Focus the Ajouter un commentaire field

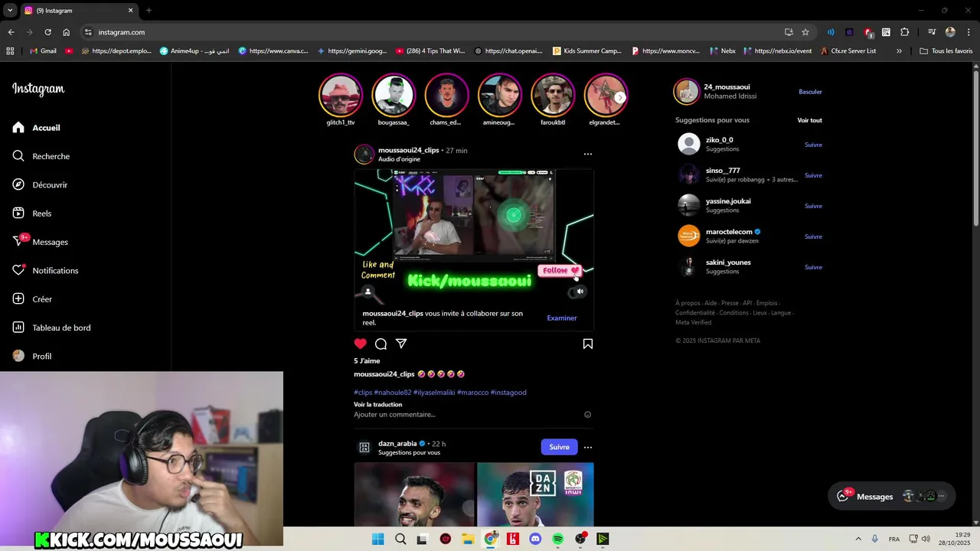[467, 414]
